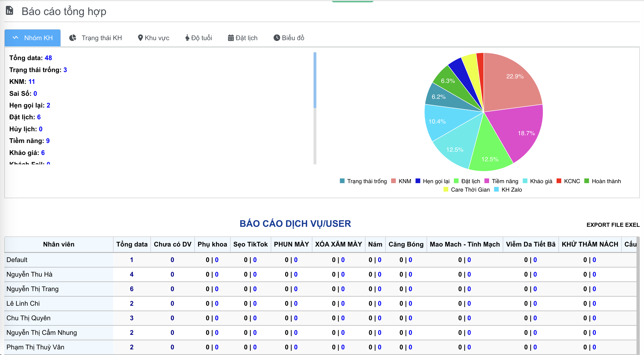Click the Nguyễn Thị Cẩm Nhung row name
This screenshot has width=644, height=355.
42,332
